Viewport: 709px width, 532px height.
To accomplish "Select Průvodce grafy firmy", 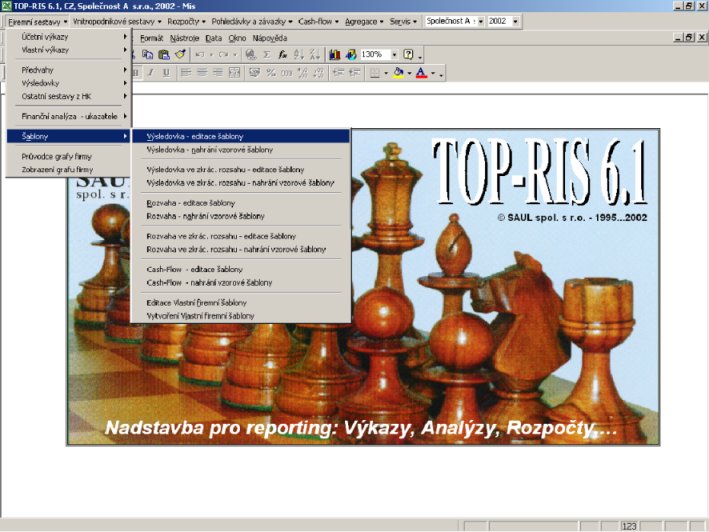I will click(x=69, y=156).
